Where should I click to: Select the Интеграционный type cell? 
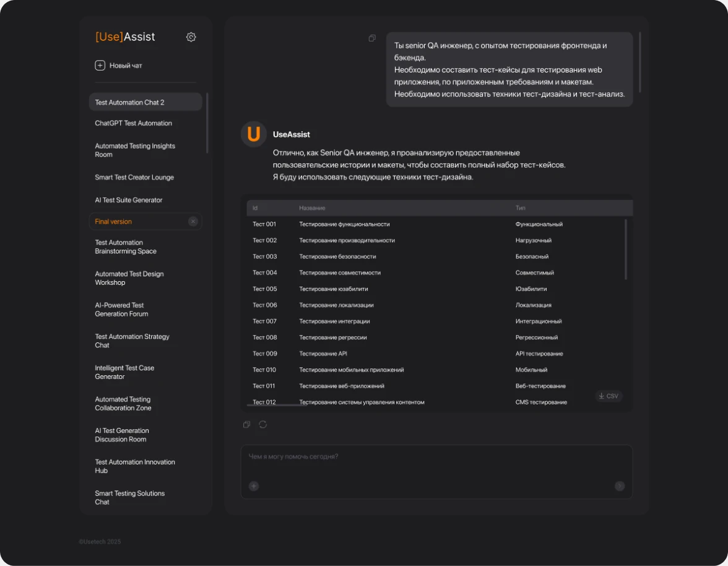click(x=538, y=321)
